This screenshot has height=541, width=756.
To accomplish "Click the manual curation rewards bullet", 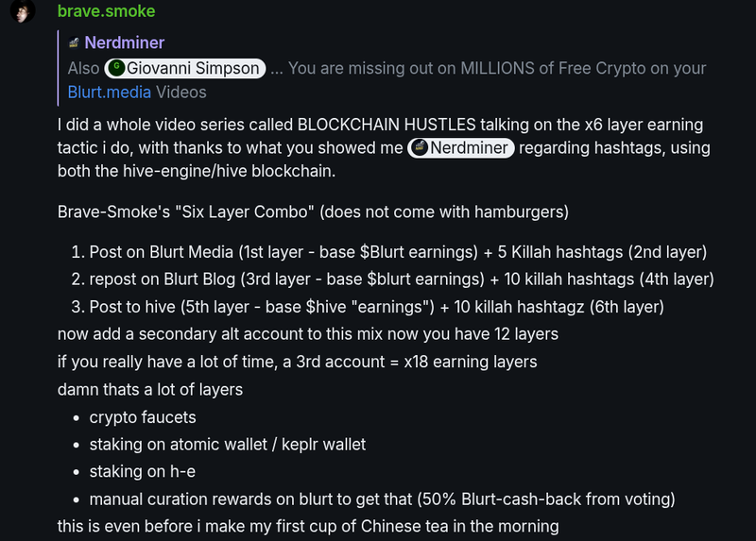I will [x=382, y=499].
